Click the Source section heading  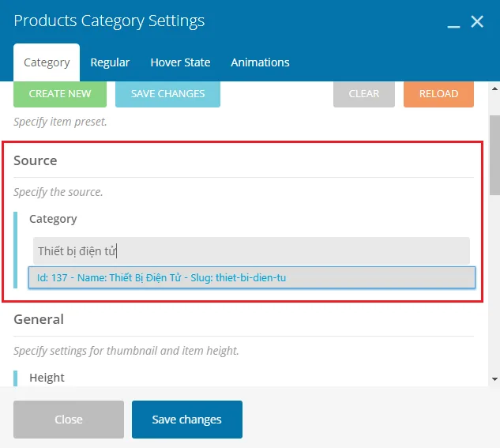click(36, 160)
